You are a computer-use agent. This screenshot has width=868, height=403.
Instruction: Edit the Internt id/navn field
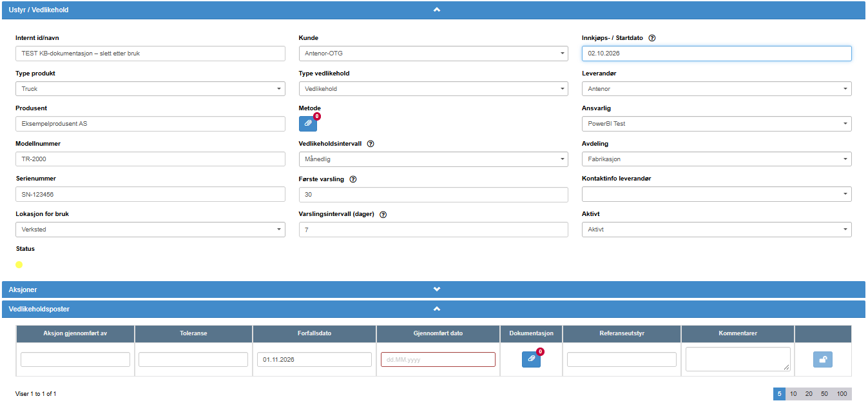[x=150, y=54]
